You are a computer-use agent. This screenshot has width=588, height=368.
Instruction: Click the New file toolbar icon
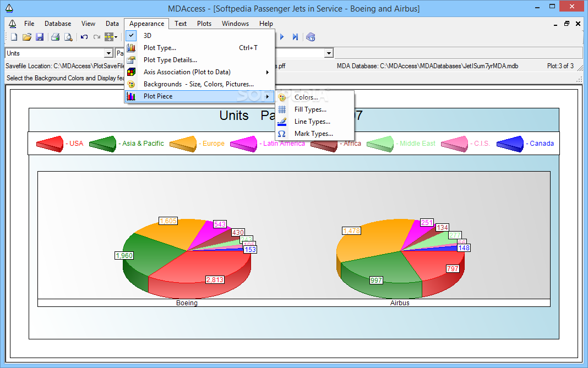[x=14, y=37]
